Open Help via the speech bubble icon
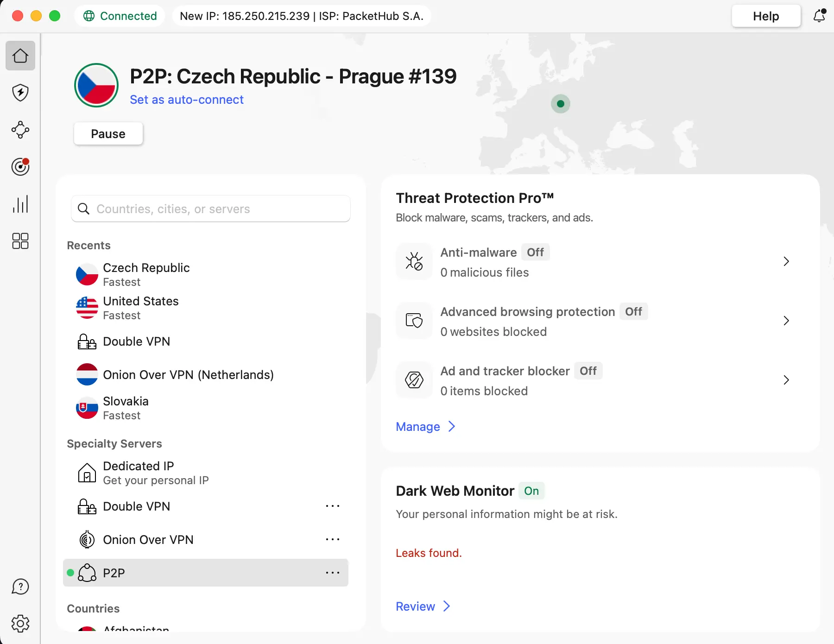This screenshot has height=644, width=834. [20, 587]
